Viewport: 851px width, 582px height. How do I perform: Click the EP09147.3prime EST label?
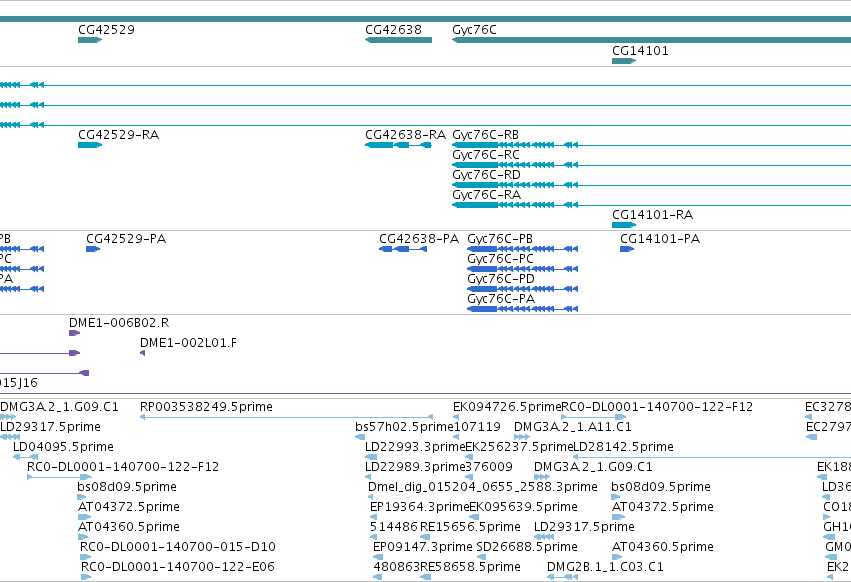click(x=423, y=547)
